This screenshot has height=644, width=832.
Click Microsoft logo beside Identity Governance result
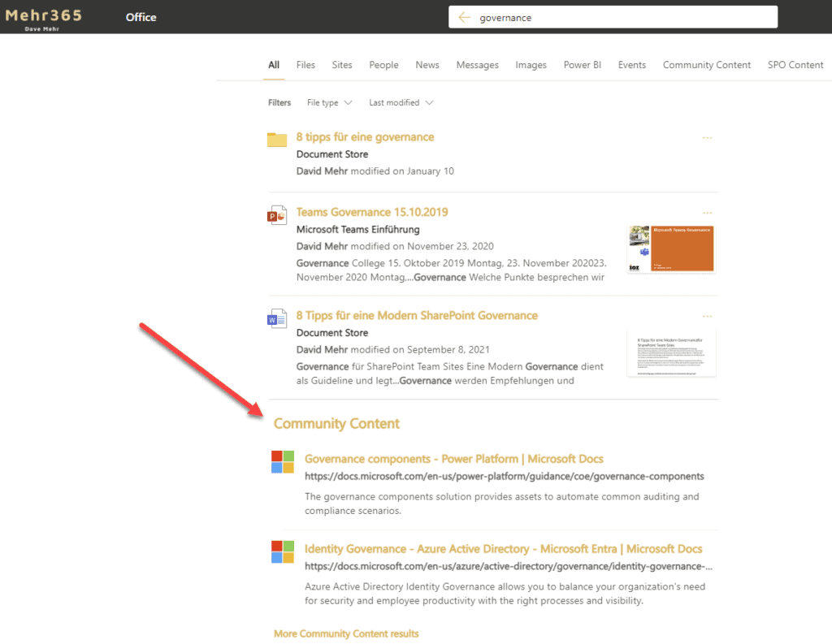tap(282, 551)
